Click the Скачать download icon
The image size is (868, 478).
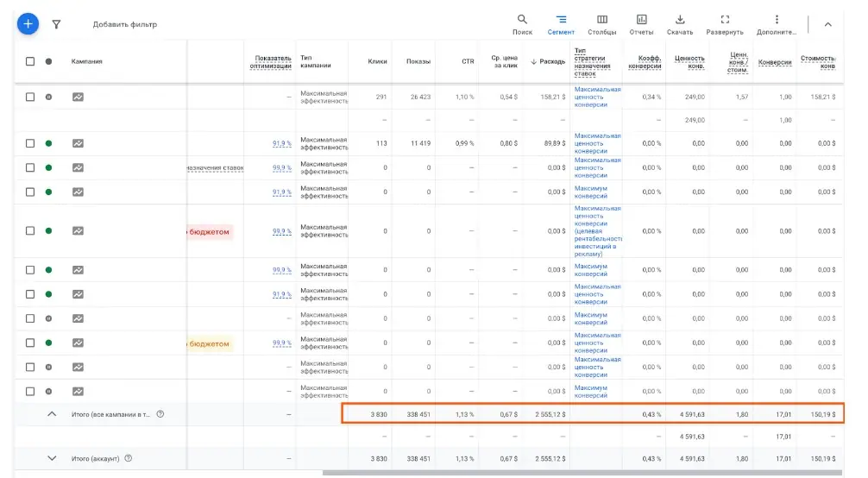[x=680, y=23]
